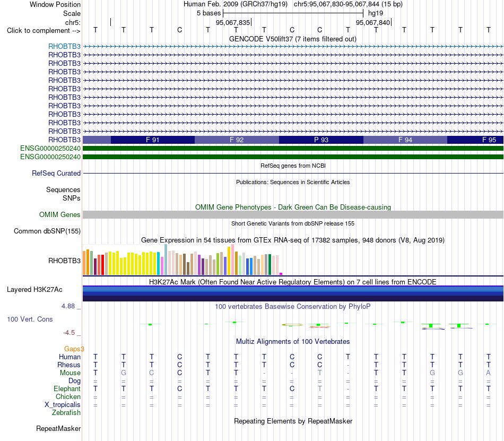Click the gray OMIM Genes bar
This screenshot has width=504, height=441.
point(293,215)
